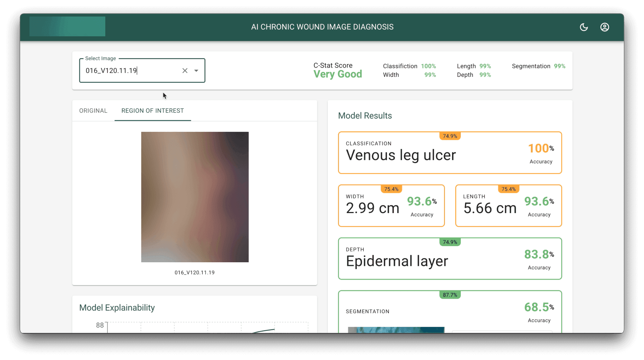
Task: Click the 016_V120.11.19 region of interest image
Action: [x=194, y=197]
